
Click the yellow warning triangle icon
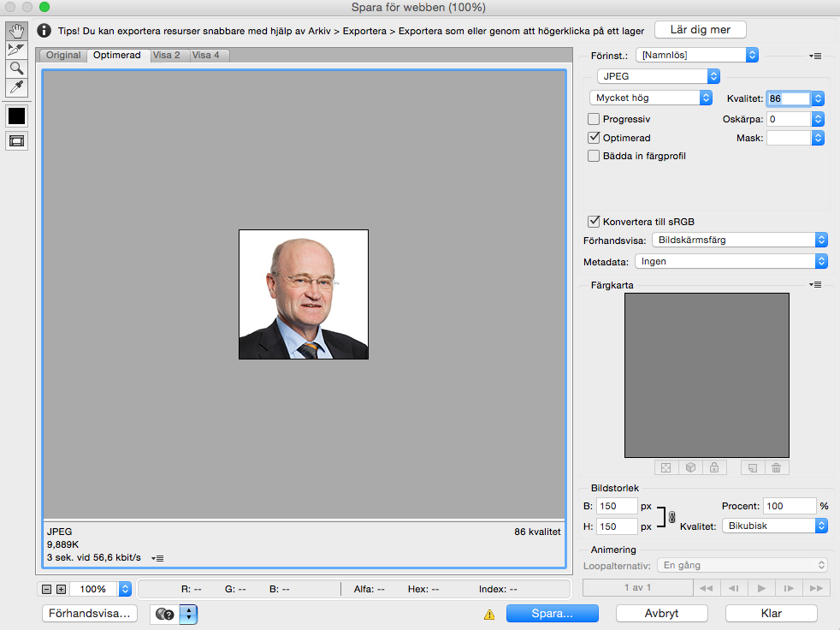pos(489,615)
